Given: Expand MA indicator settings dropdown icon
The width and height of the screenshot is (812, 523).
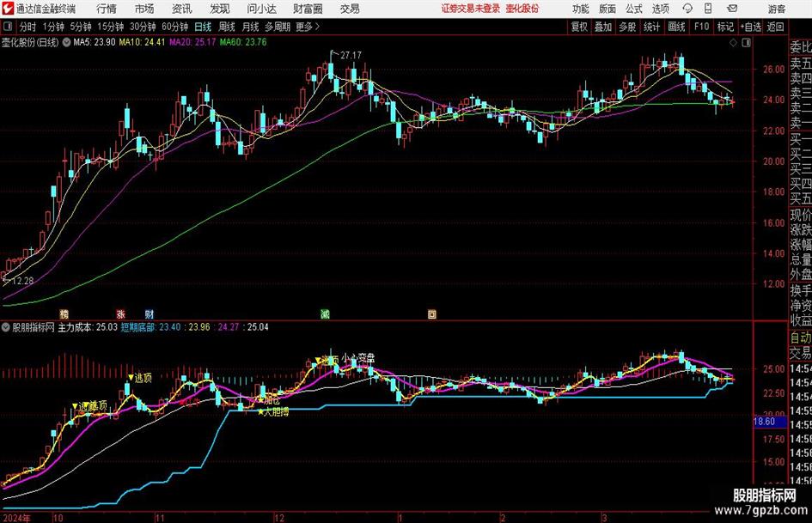Looking at the screenshot, I should 66,42.
